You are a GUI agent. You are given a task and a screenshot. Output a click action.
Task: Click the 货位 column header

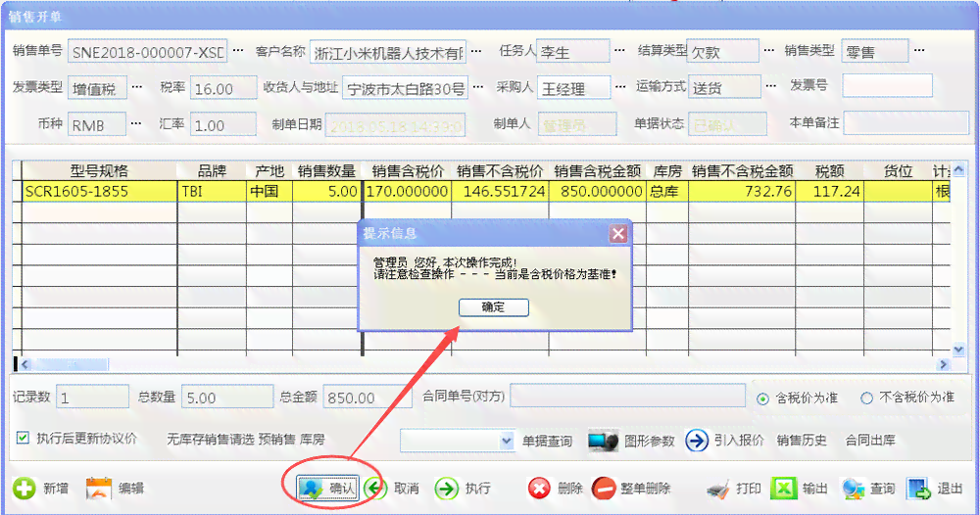[898, 170]
